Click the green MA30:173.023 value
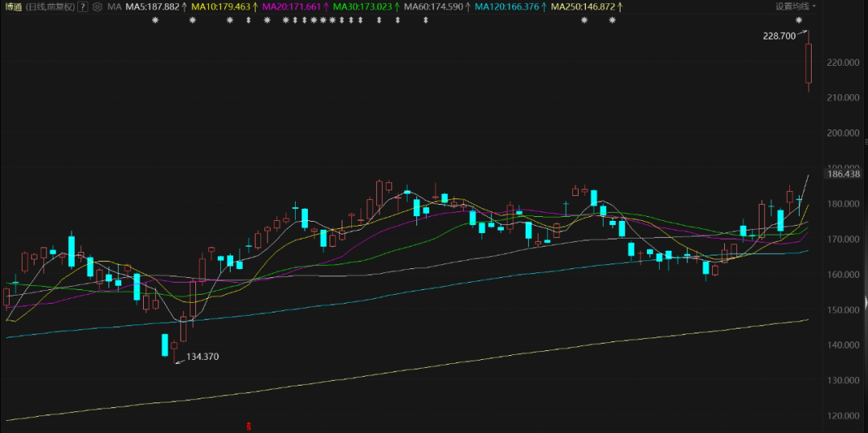Image resolution: width=868 pixels, height=433 pixels. click(362, 6)
